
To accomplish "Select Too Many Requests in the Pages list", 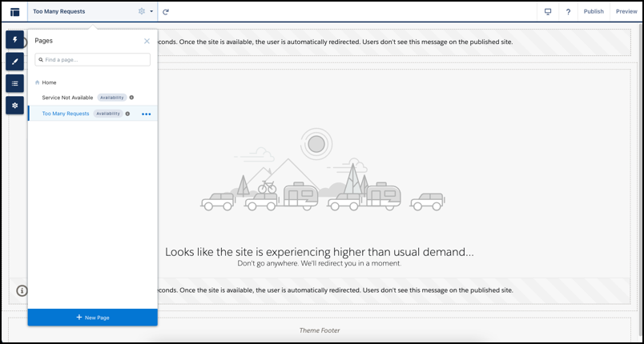I will pyautogui.click(x=66, y=114).
